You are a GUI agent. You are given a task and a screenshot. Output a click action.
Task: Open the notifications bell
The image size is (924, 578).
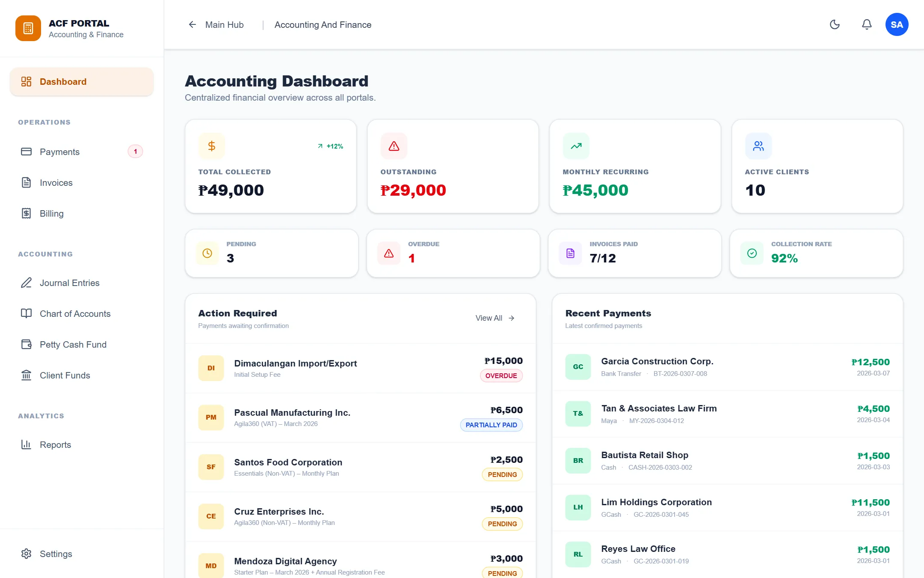point(867,24)
